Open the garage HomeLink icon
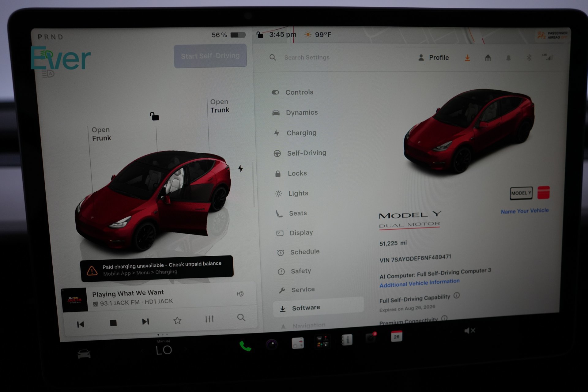 click(x=488, y=58)
